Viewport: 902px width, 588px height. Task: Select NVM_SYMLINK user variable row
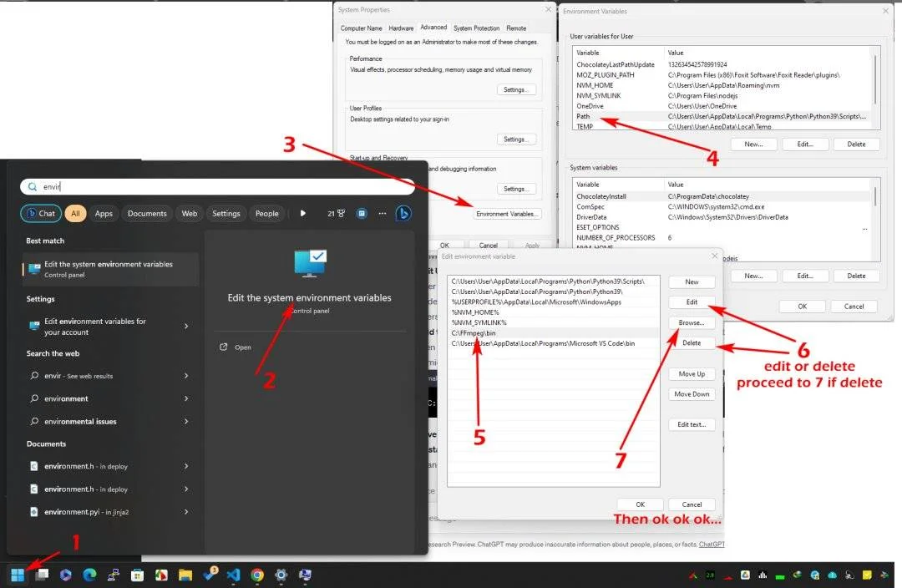723,95
